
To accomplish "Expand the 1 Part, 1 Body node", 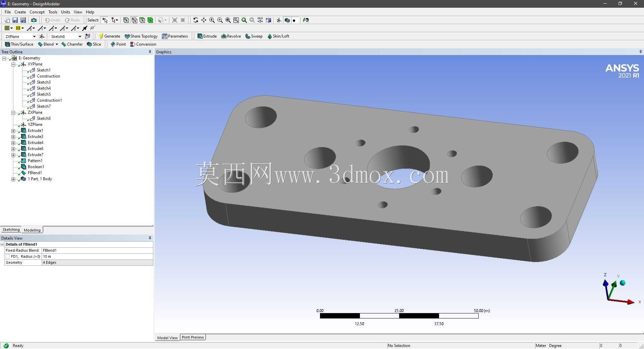I will [13, 179].
